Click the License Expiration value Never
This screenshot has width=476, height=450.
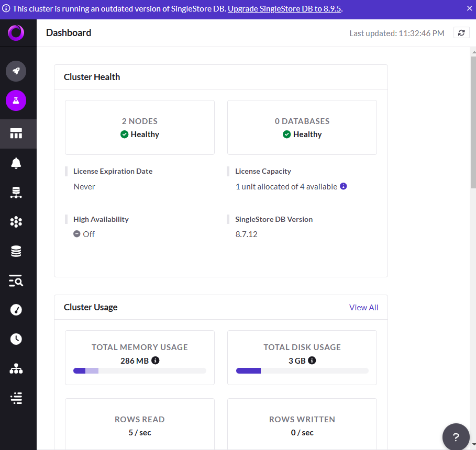84,186
